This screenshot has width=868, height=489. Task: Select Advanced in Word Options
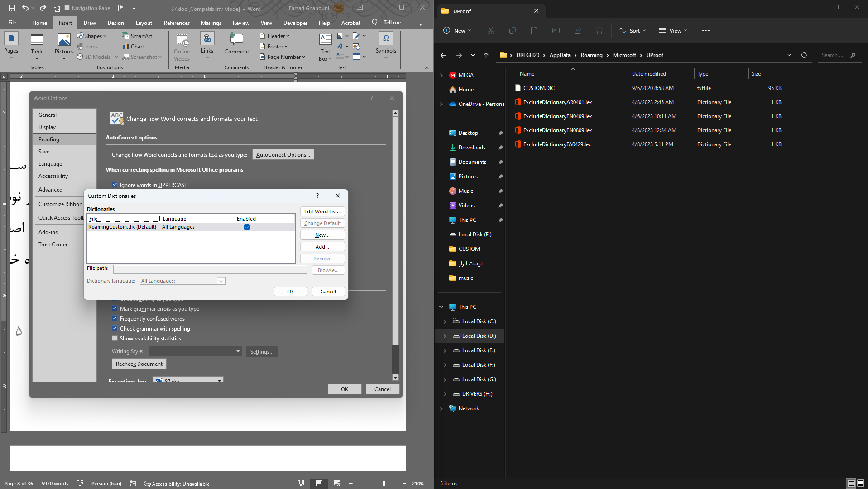[x=64, y=189]
